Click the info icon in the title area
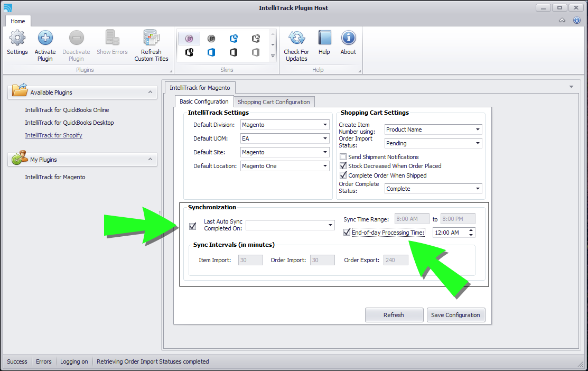 (x=577, y=20)
